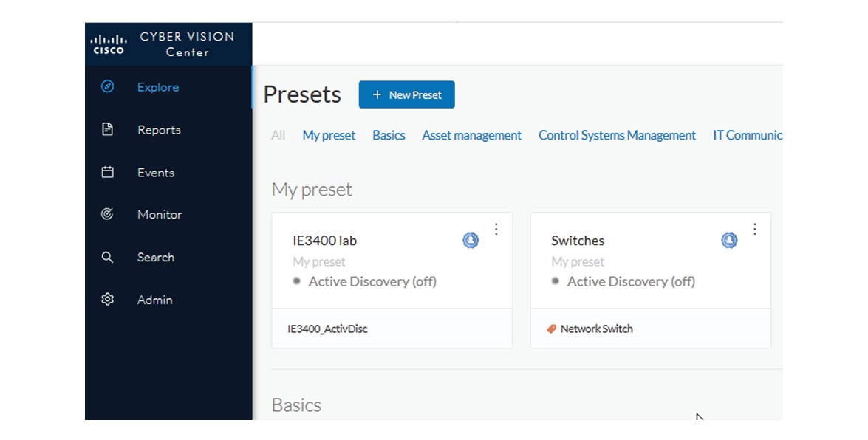
Task: Click the Search magnifier icon
Action: 107,258
